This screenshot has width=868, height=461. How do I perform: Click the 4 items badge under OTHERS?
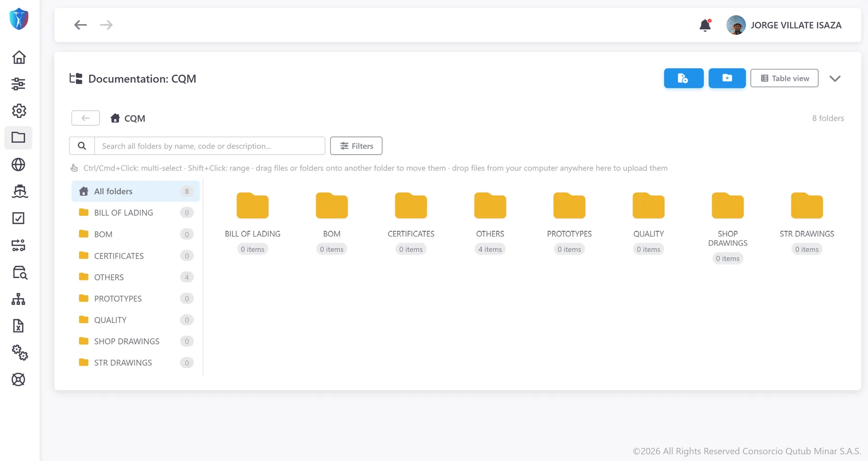490,249
